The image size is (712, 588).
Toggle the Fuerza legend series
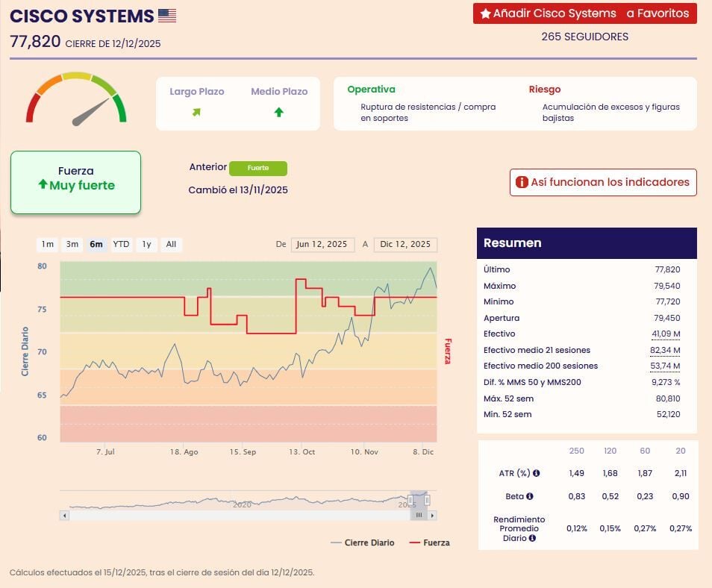click(x=430, y=542)
